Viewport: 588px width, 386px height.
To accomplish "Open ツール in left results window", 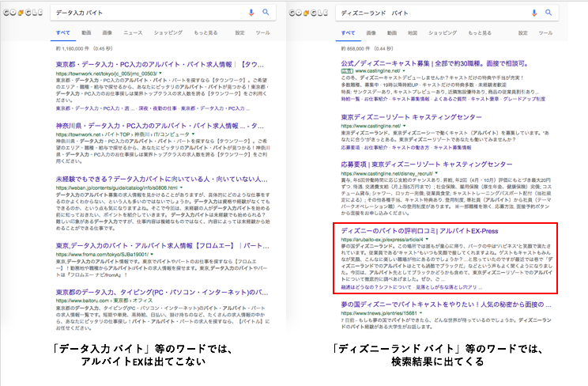I will coord(262,32).
